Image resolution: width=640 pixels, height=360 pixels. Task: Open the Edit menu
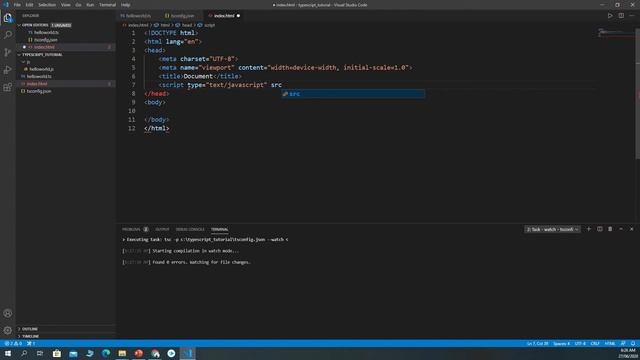click(x=29, y=5)
